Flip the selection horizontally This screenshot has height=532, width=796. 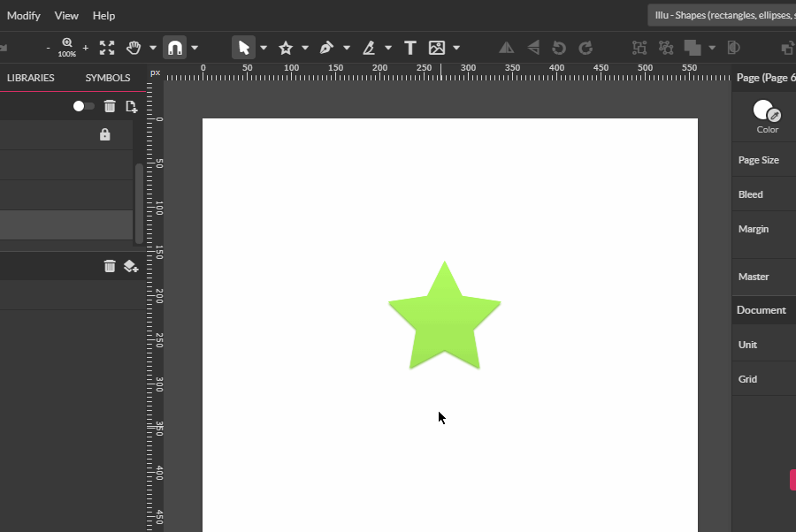(506, 48)
